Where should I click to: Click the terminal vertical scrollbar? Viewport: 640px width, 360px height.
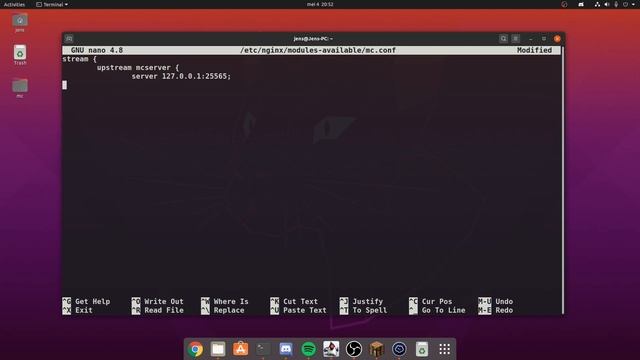(562, 180)
